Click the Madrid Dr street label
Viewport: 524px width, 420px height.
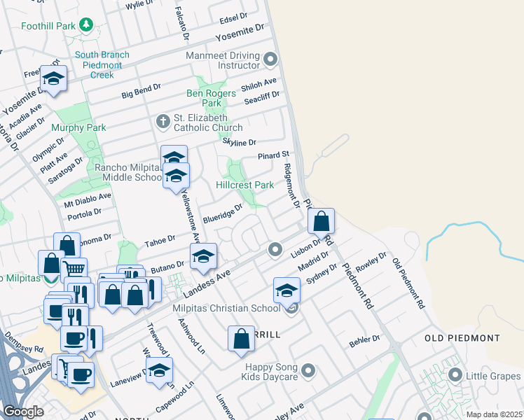[x=313, y=261]
